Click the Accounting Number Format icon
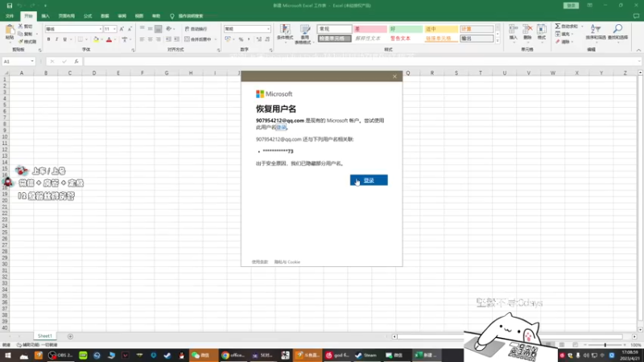This screenshot has height=362, width=644. pyautogui.click(x=228, y=39)
